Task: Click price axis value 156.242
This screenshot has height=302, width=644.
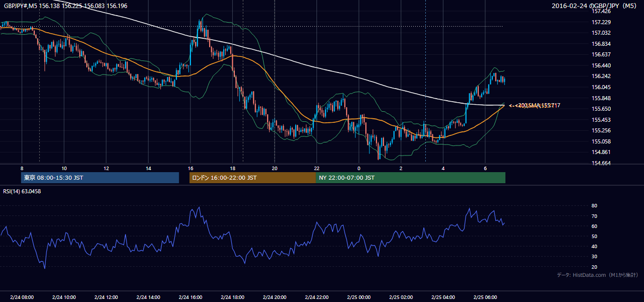Action: [602, 77]
